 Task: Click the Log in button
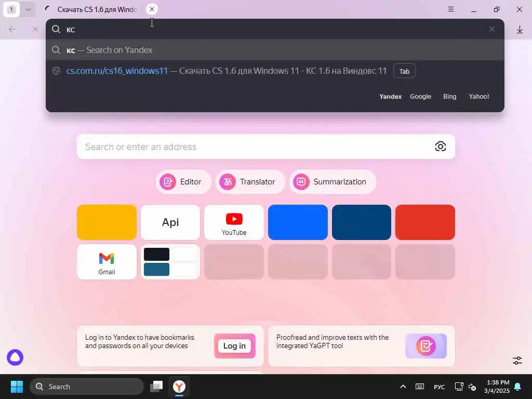click(x=234, y=345)
